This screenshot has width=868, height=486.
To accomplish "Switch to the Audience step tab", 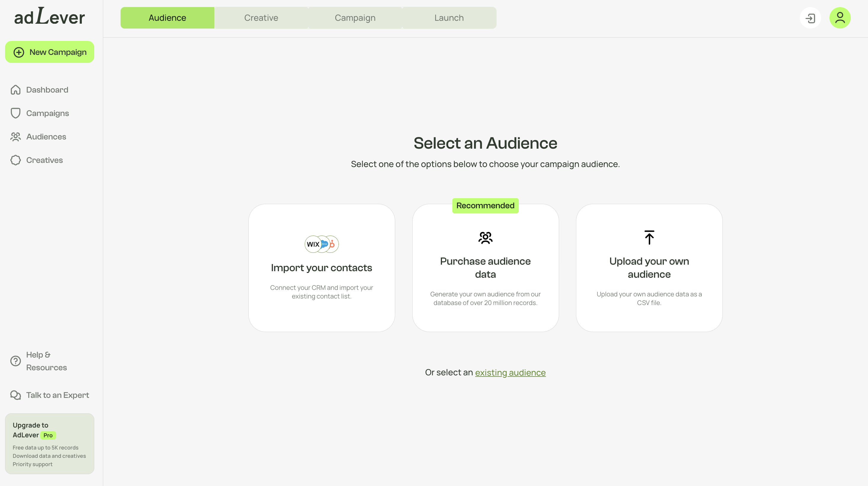I will (x=167, y=18).
